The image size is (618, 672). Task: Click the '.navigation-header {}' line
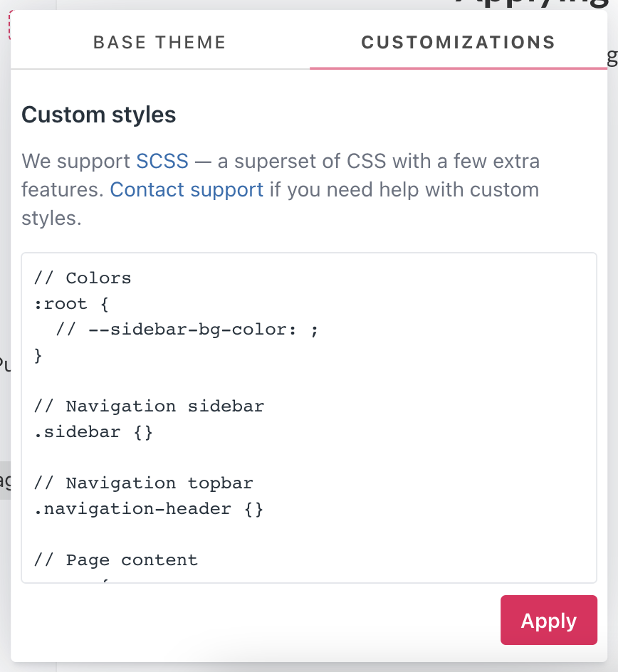149,509
